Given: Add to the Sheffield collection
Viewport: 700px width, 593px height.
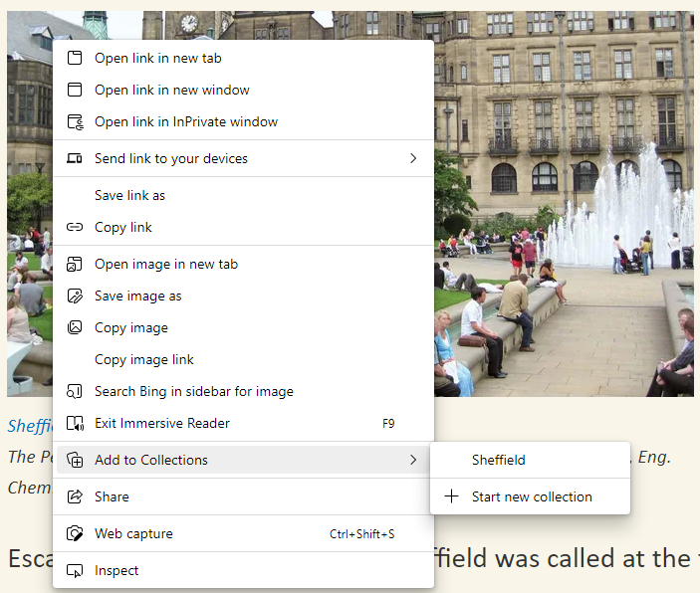Looking at the screenshot, I should (x=499, y=460).
